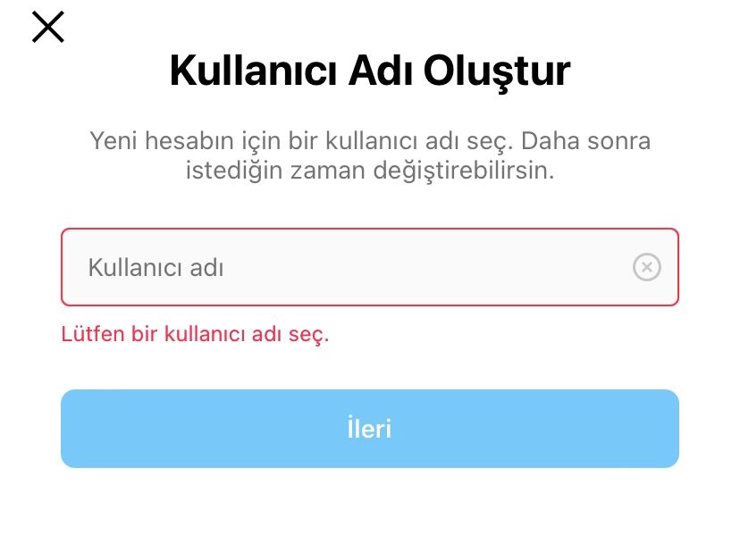Screen dimensions: 740x560
Task: Click the Daha sonra text in description
Action: pos(586,141)
